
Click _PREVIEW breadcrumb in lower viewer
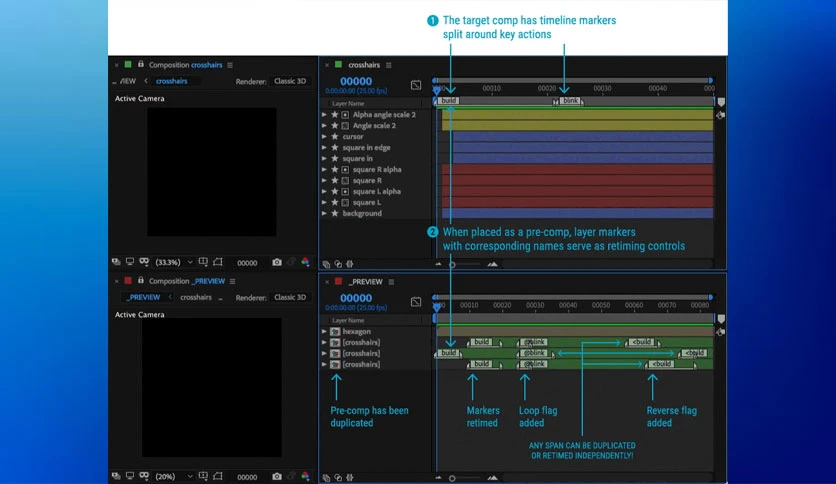coord(143,297)
